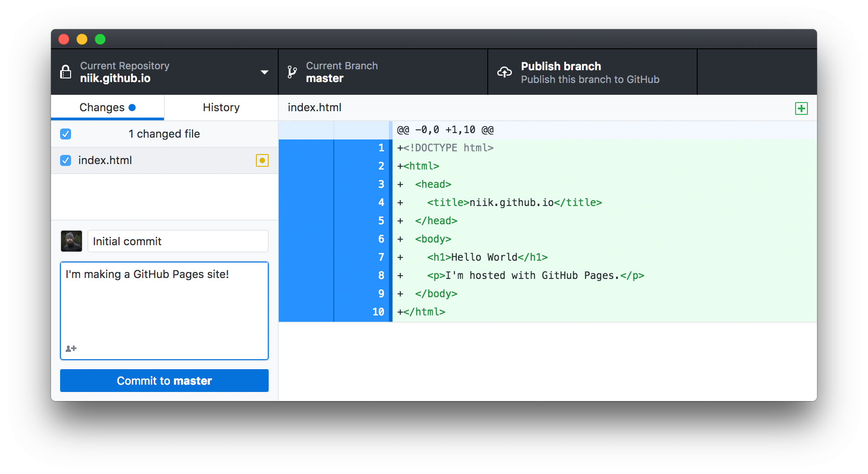Click the user avatar next to the commit summary
The image size is (868, 474).
71,241
